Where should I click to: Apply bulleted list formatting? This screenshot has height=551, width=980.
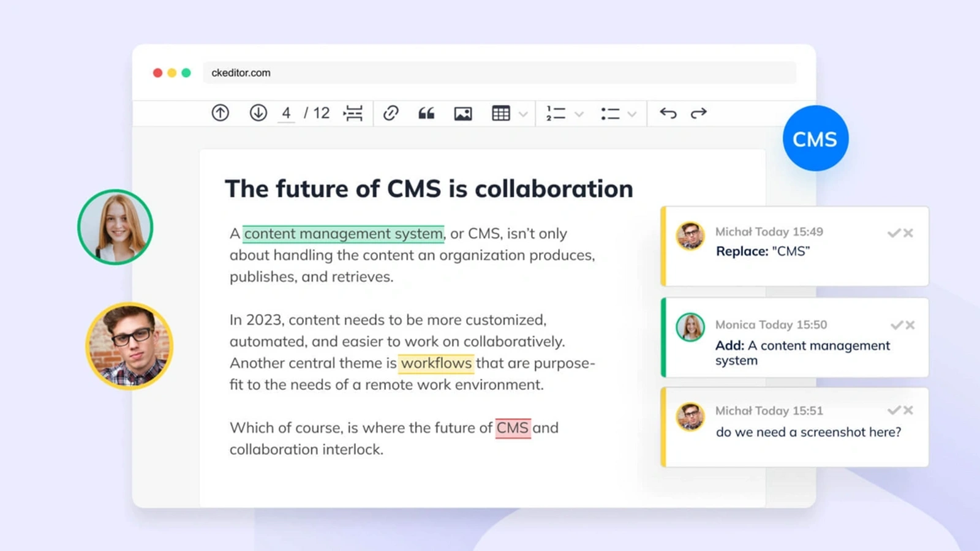[610, 114]
